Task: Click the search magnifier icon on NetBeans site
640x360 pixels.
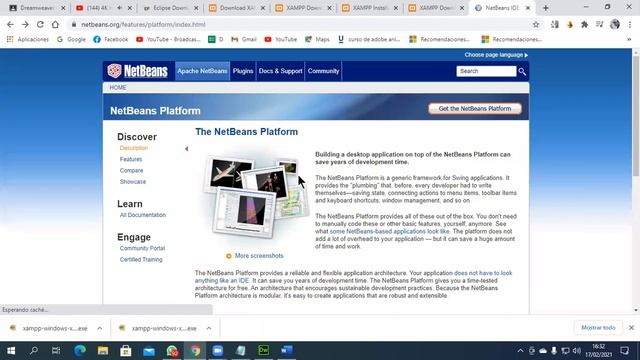Action: 522,71
